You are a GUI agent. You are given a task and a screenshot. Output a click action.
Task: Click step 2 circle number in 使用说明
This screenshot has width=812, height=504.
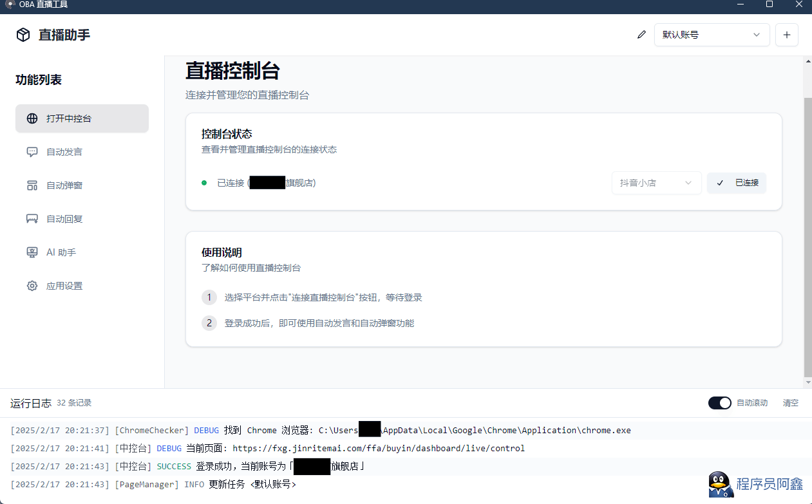[209, 323]
